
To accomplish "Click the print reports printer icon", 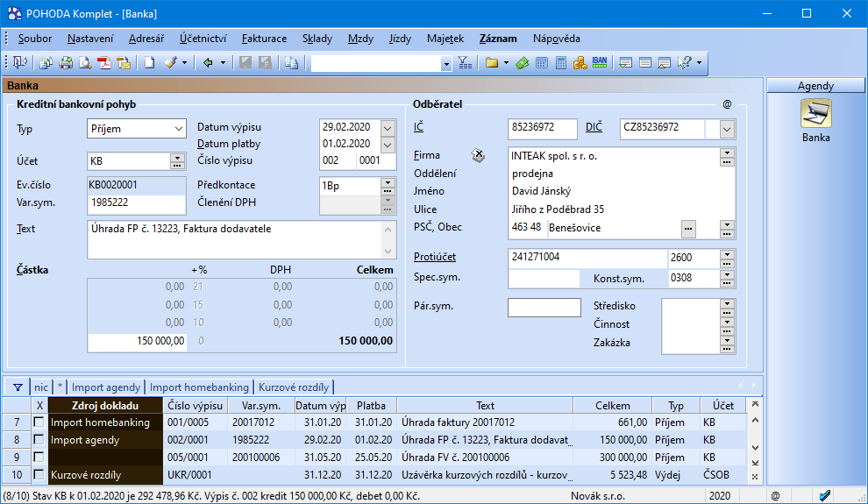I will 66,63.
